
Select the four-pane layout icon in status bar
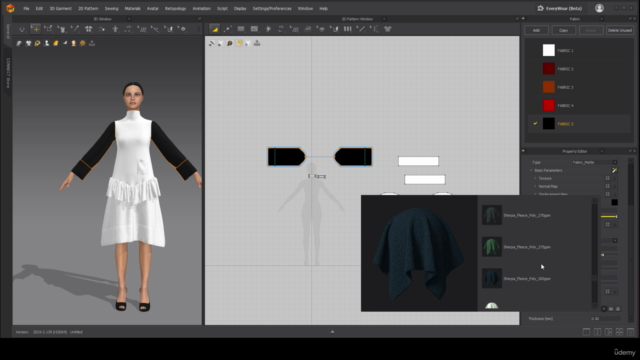(619, 332)
